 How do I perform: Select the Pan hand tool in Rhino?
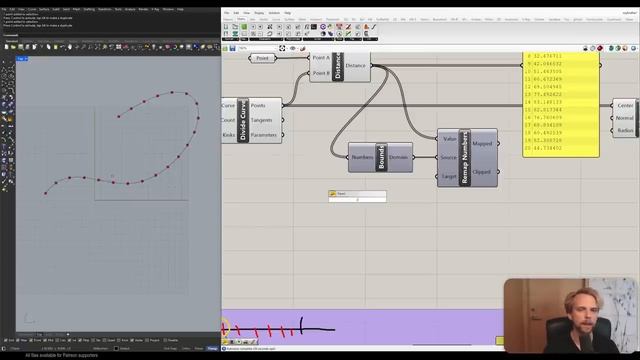69,47
